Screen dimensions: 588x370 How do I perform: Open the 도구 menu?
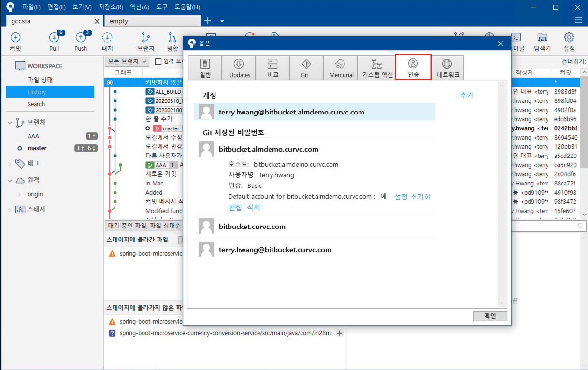click(162, 7)
